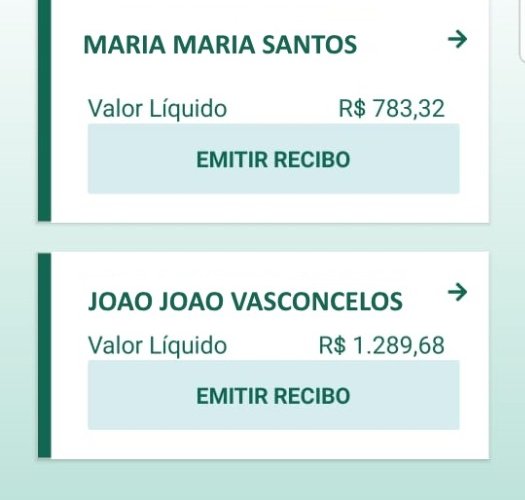Click empty background below Joao's card
Image resolution: width=525 pixels, height=500 pixels.
coord(264,480)
